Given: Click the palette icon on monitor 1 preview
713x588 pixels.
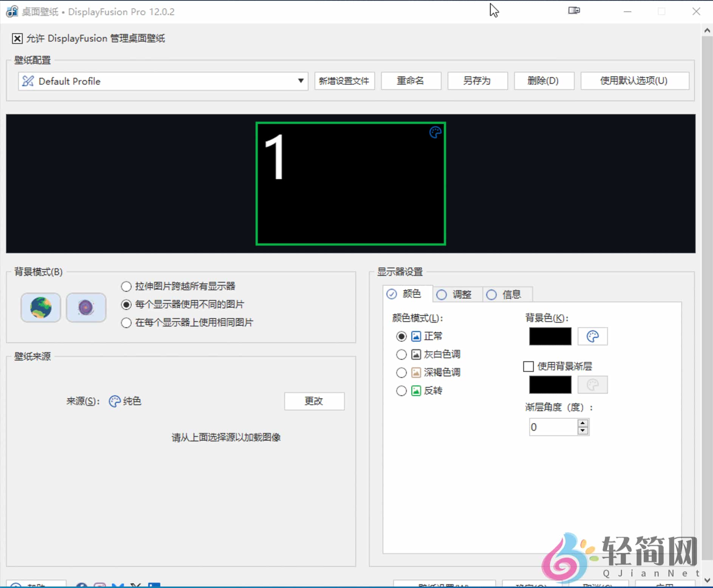Looking at the screenshot, I should pos(435,132).
